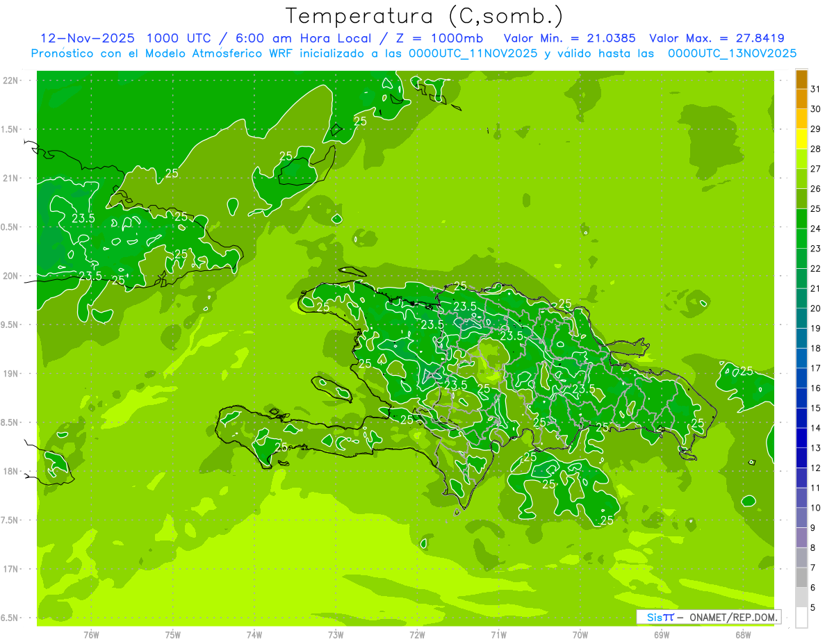Click the '18N' latitude axis label
Viewport: 834px width, 644px height.
pyautogui.click(x=11, y=471)
